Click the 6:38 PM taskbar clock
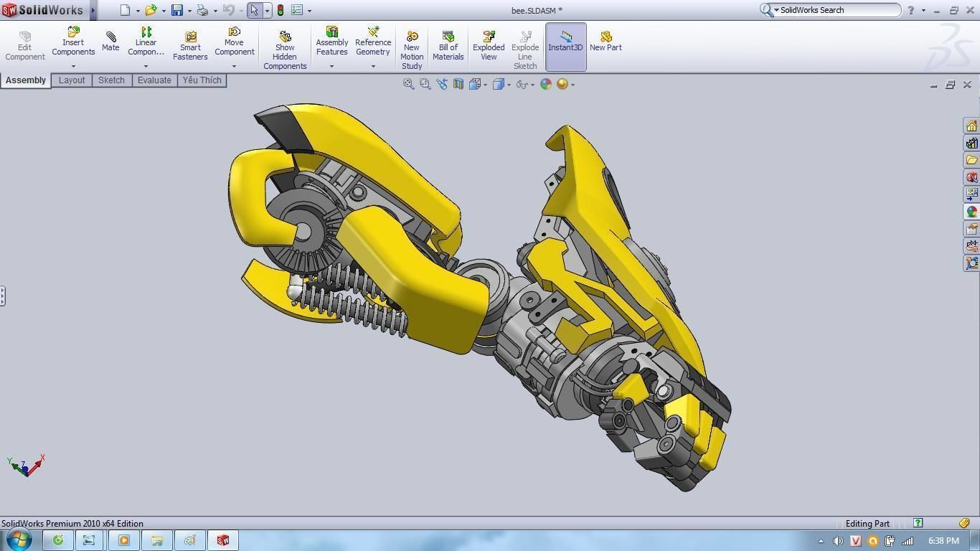Viewport: 980px width, 551px height. 943,541
